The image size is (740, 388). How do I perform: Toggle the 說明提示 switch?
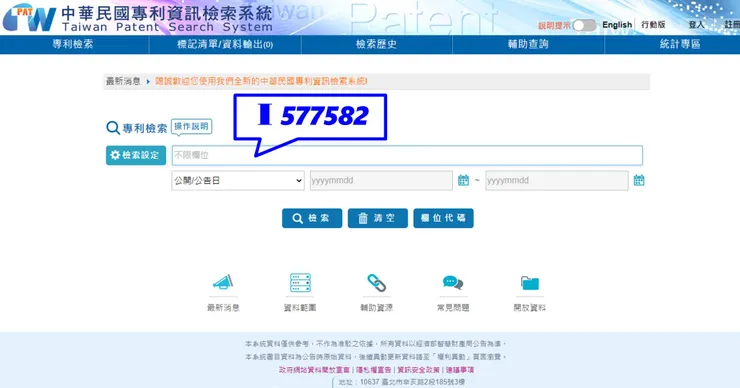pyautogui.click(x=584, y=25)
